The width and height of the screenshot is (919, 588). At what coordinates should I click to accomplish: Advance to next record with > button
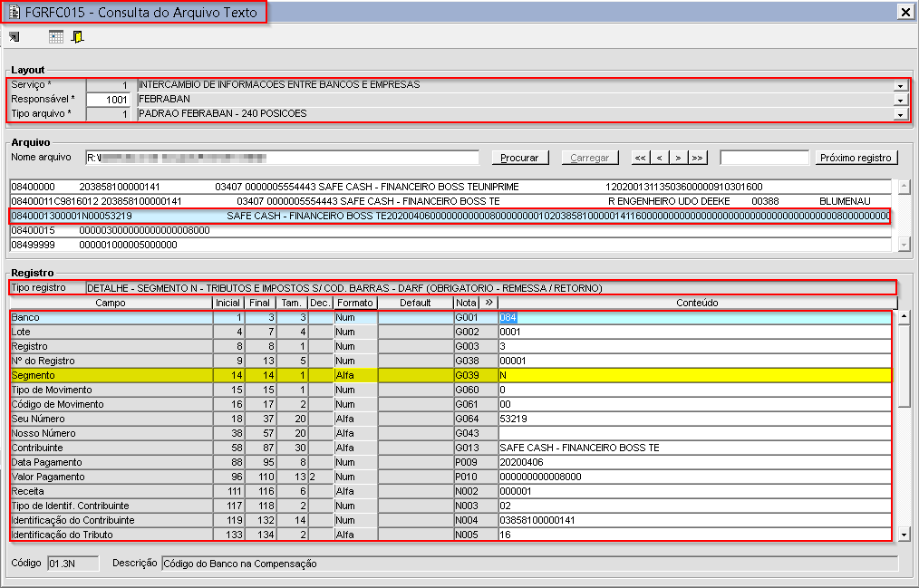pyautogui.click(x=678, y=158)
